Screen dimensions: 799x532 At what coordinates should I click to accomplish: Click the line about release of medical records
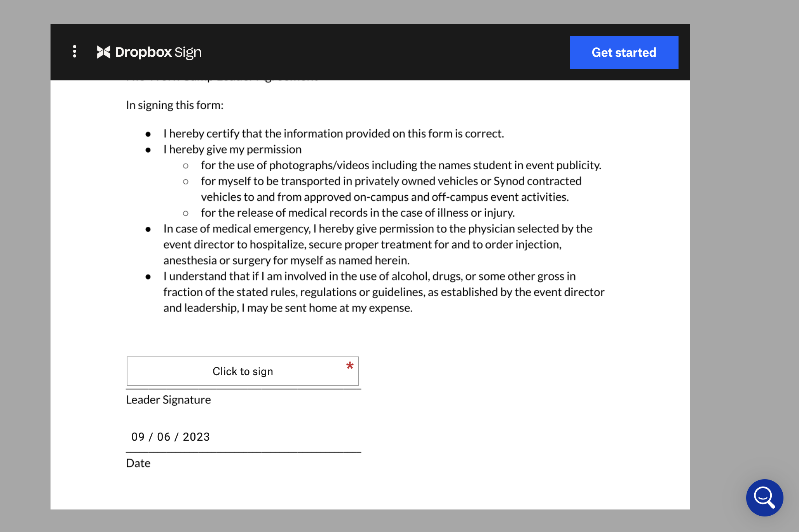pos(358,213)
